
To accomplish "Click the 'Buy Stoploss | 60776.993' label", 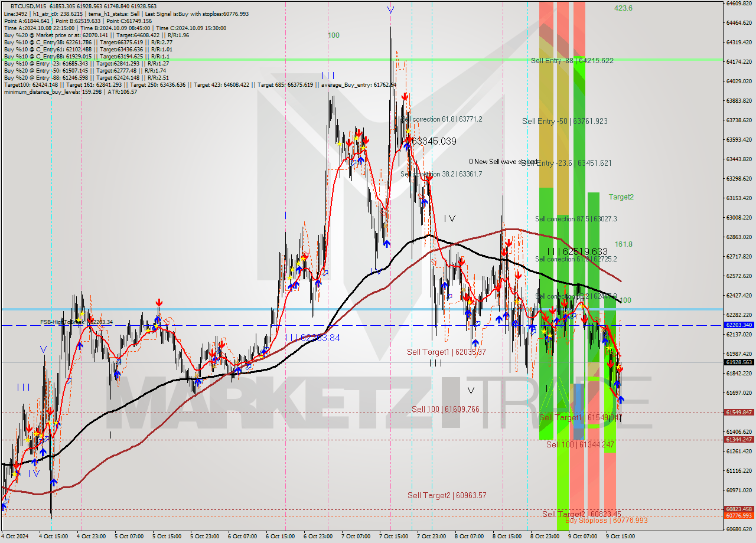I will pyautogui.click(x=606, y=521).
